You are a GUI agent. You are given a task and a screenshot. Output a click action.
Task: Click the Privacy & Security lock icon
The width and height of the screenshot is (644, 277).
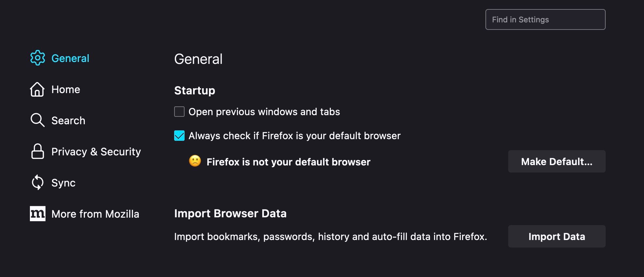(37, 151)
